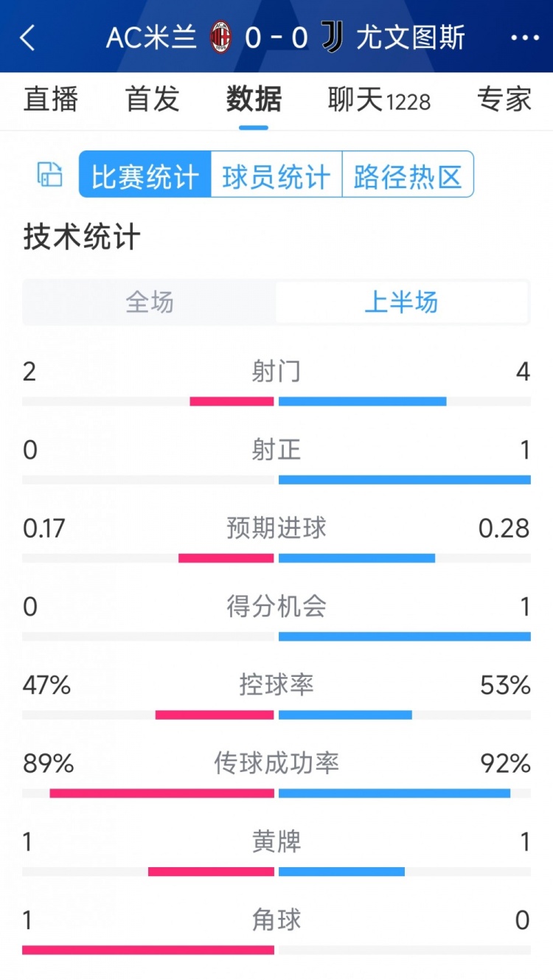Toggle to 路径热区 heat map view
553x980 pixels.
(x=408, y=174)
